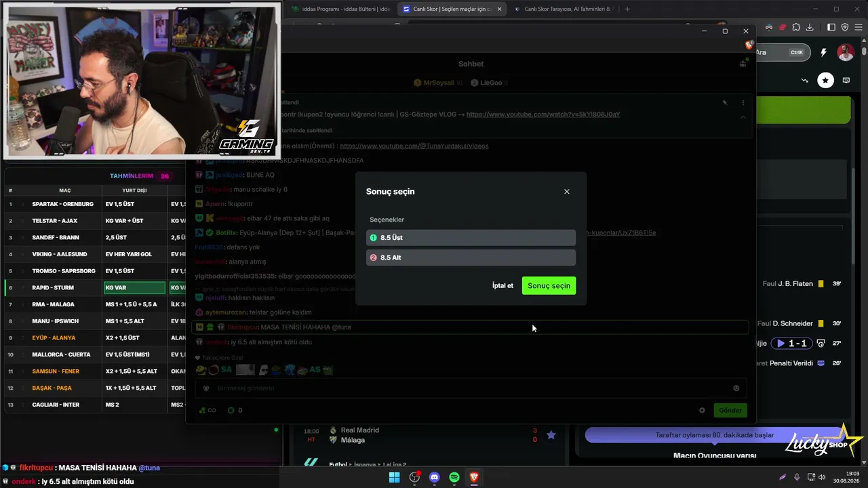Collapse the pinned message chevron

click(x=743, y=117)
